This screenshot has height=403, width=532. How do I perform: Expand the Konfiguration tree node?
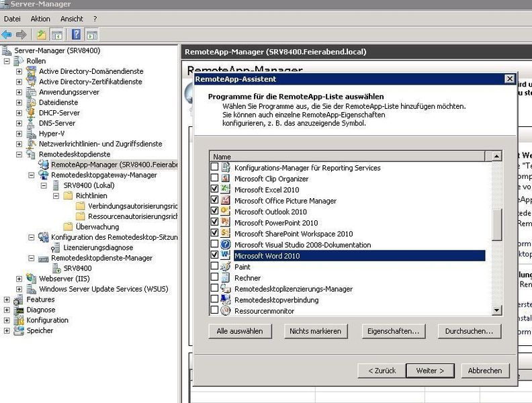7,320
